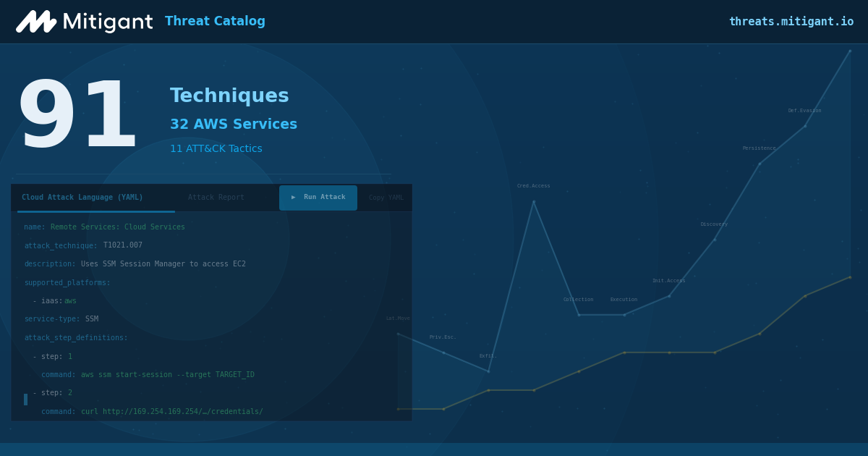
Task: Click the Lat.Move chart point
Action: tap(398, 334)
